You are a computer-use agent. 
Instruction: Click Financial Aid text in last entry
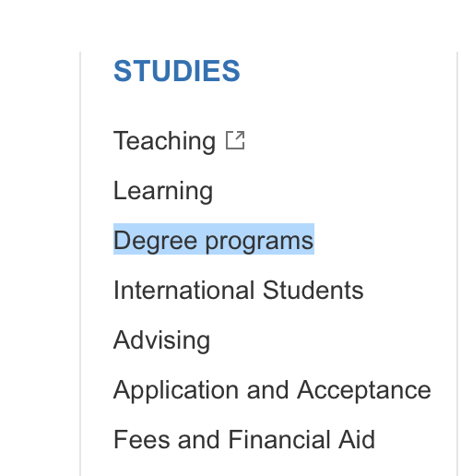(x=301, y=439)
